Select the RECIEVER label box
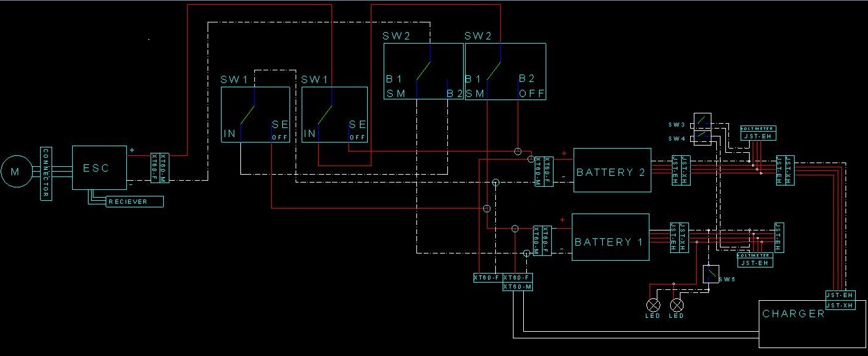This screenshot has width=868, height=356. (x=135, y=201)
